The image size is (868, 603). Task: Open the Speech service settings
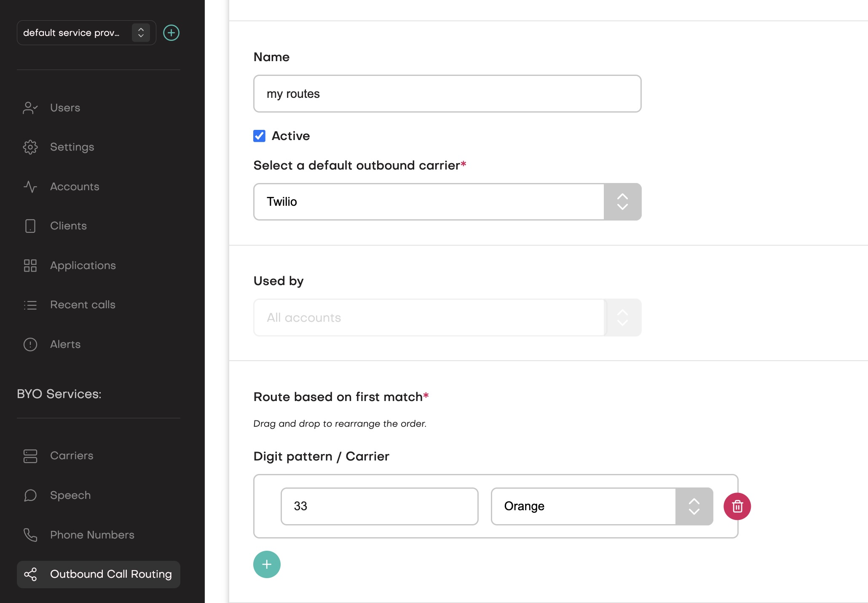pyautogui.click(x=70, y=495)
